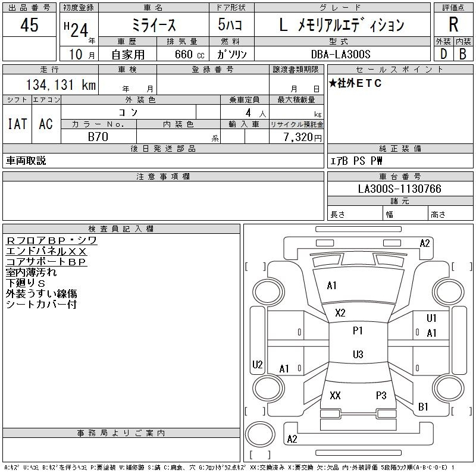The image size is (476, 476).
Task: Click the リサイクル預託金 header
Action: click(296, 124)
